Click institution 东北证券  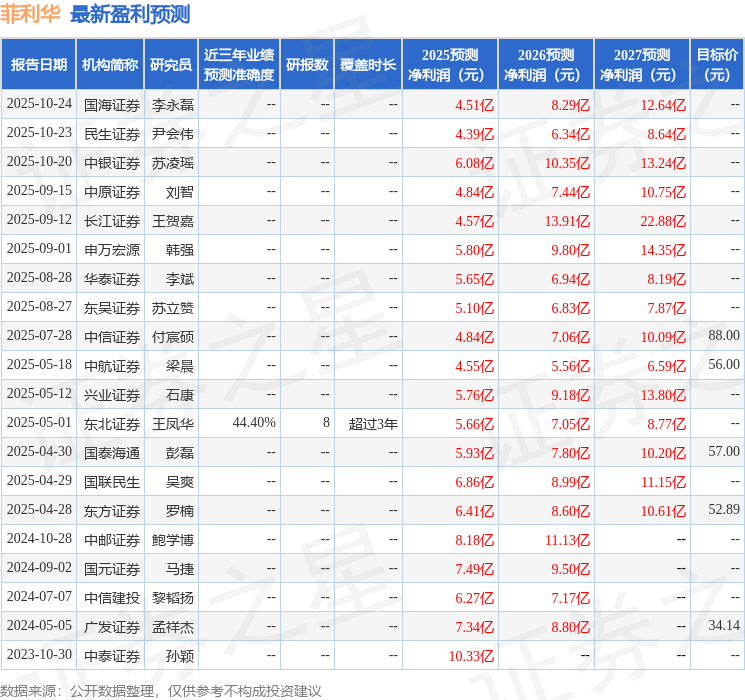click(112, 423)
